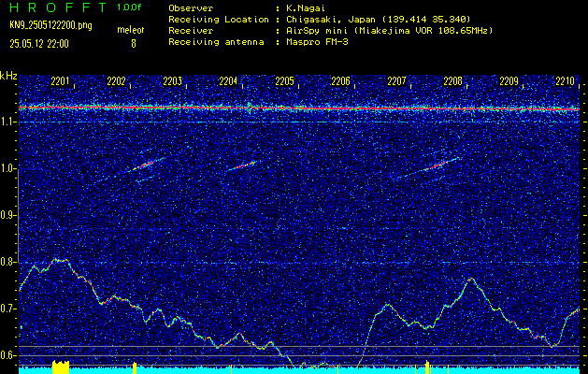Click the Observer field label
The width and height of the screenshot is (588, 374).
191,7
